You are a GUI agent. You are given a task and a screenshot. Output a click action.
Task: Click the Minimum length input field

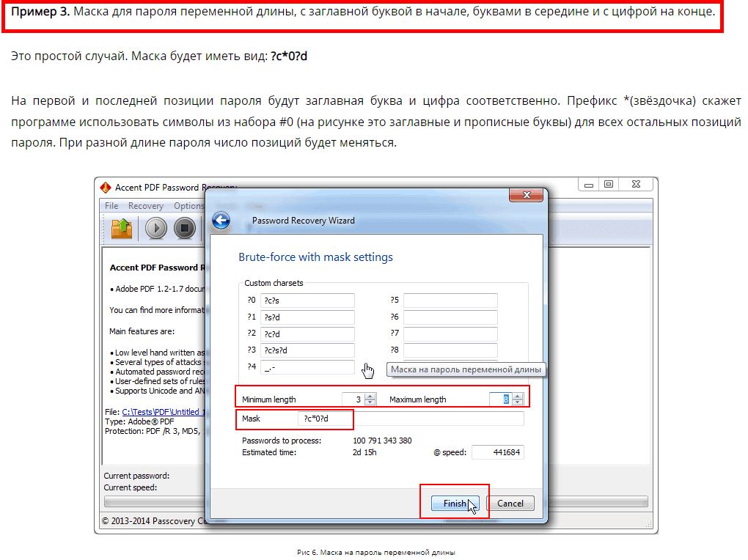[353, 399]
